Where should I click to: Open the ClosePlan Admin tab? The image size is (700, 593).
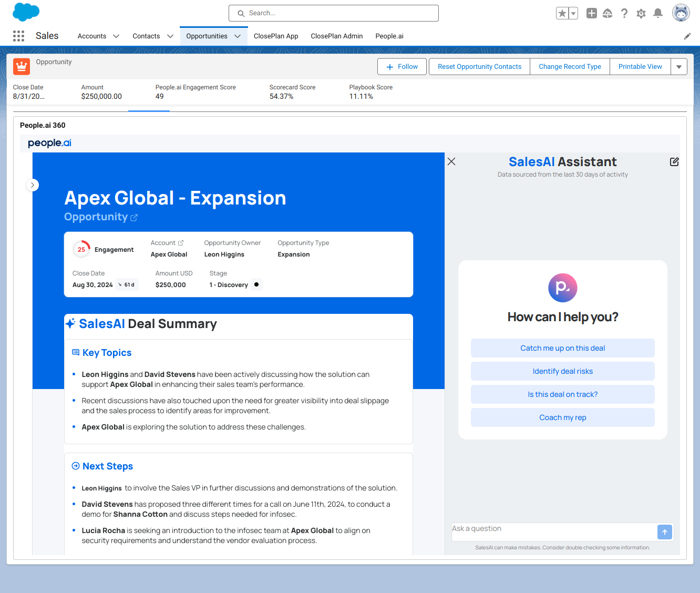337,36
